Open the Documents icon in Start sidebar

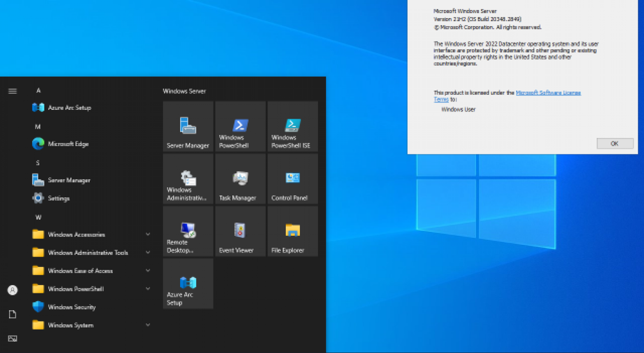pos(13,314)
